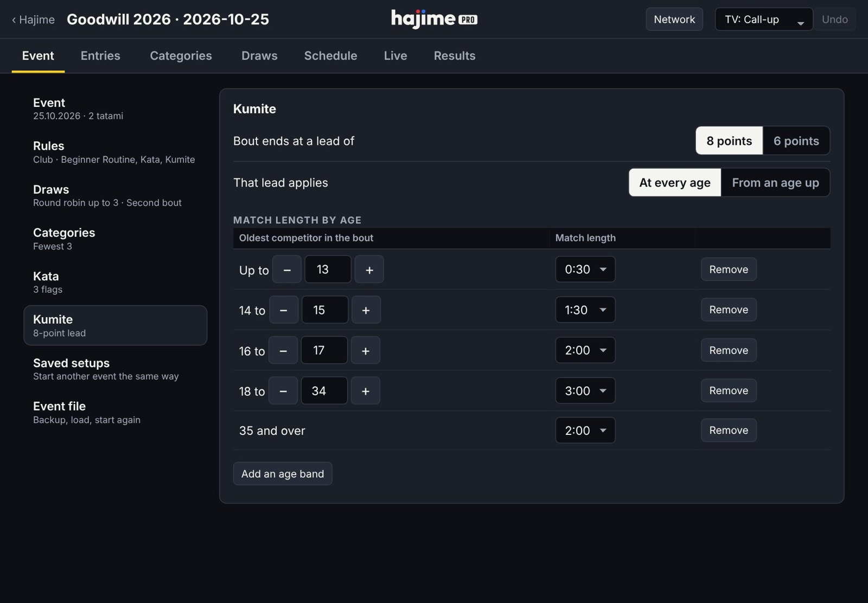The image size is (868, 603).
Task: Open Saved setups in sidebar
Action: 115,369
